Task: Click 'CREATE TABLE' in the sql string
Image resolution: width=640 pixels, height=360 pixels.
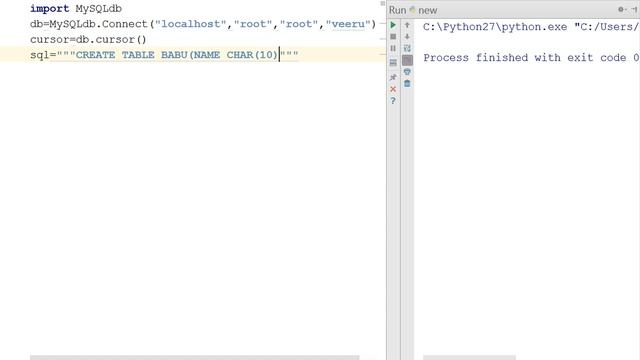Action: point(115,55)
